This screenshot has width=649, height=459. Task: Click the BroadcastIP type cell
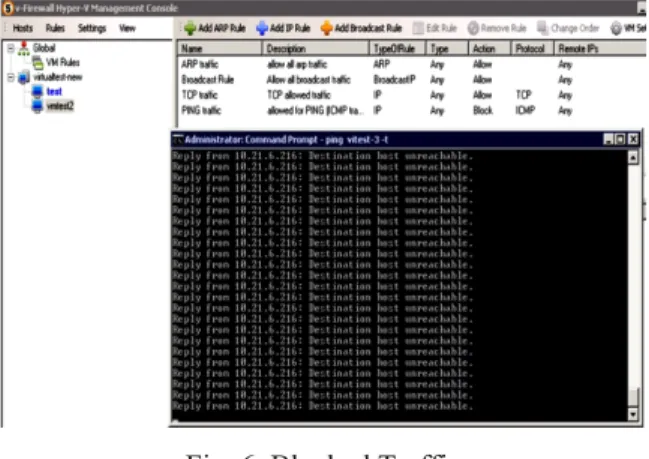(394, 79)
